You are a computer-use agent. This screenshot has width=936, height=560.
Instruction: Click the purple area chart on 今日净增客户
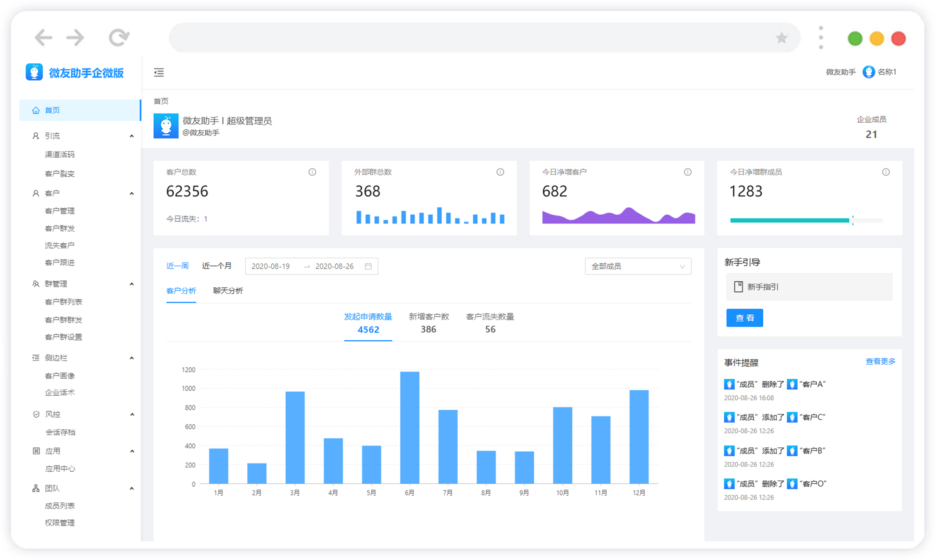(618, 216)
